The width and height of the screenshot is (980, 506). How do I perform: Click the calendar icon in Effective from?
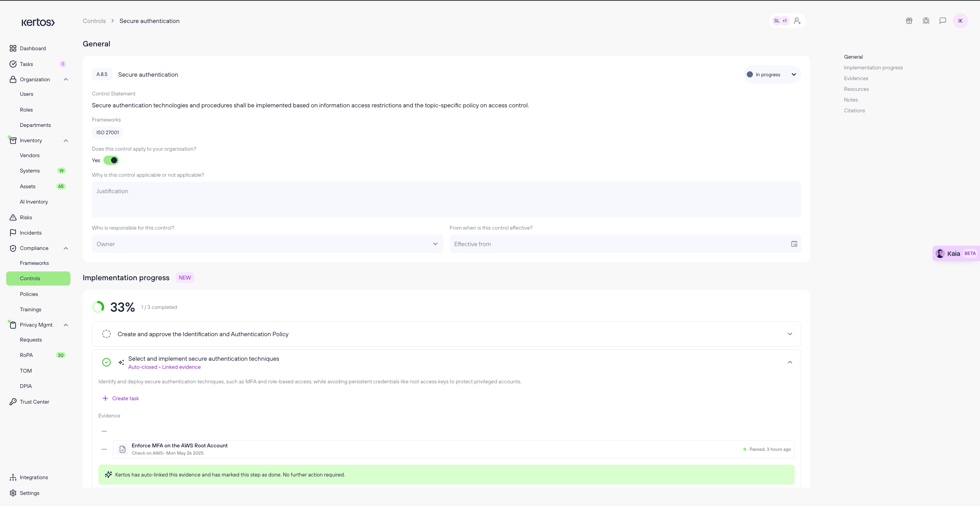(x=794, y=244)
